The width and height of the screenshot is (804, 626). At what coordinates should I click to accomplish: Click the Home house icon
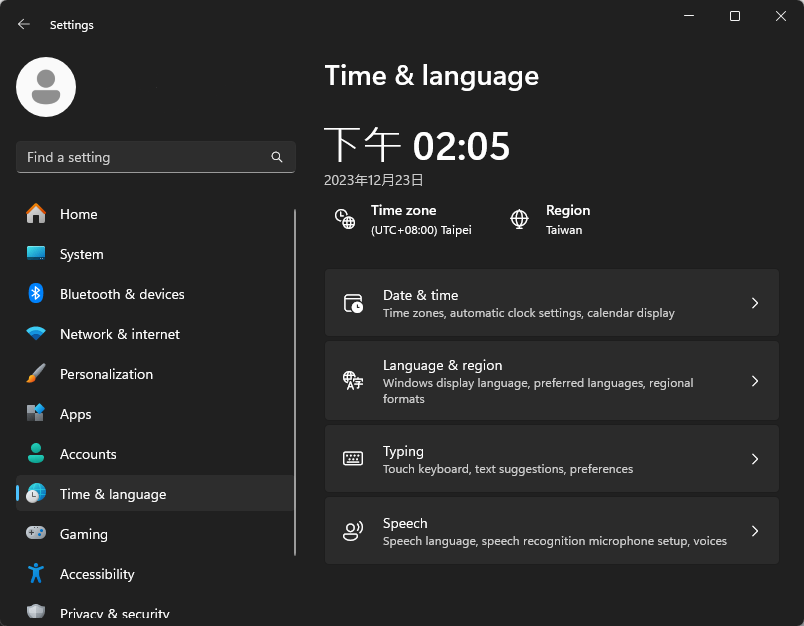(x=36, y=214)
